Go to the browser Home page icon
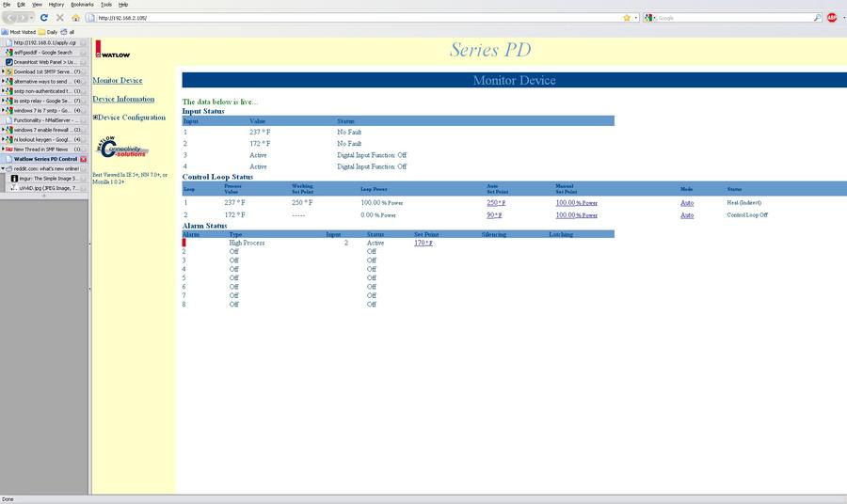The height and width of the screenshot is (504, 847). coord(75,17)
